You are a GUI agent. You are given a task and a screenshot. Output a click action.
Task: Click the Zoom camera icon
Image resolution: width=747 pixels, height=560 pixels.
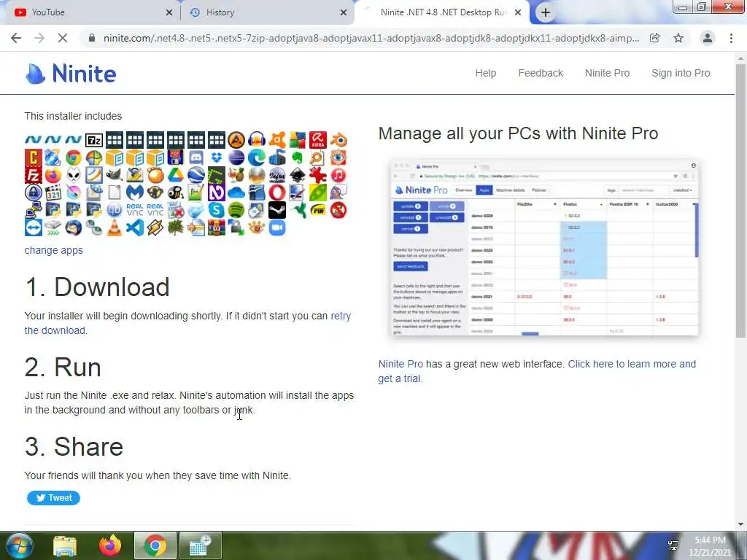[277, 227]
